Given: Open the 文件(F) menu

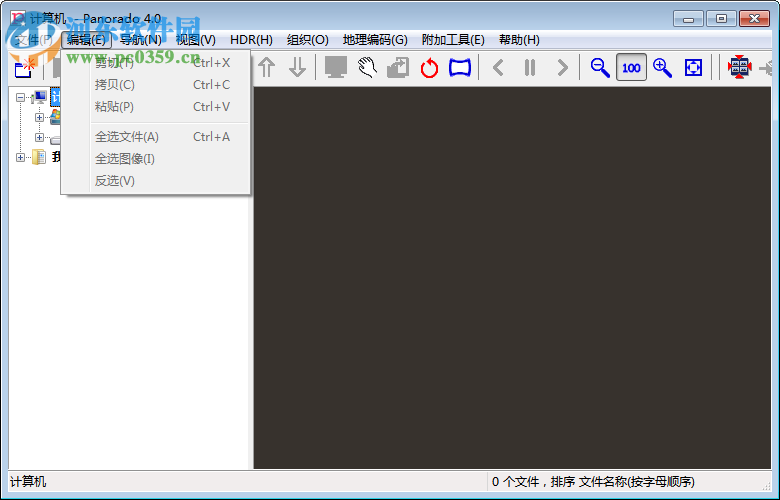Looking at the screenshot, I should (x=34, y=40).
